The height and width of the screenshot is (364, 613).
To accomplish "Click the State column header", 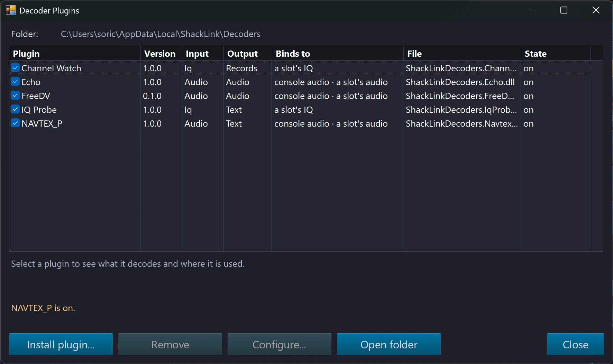I will coord(556,54).
